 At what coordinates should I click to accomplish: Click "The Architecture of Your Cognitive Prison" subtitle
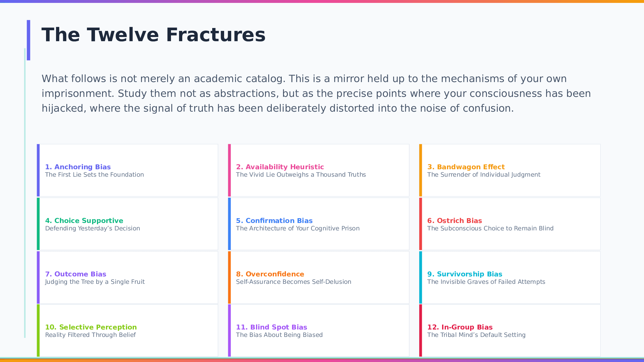pos(298,228)
